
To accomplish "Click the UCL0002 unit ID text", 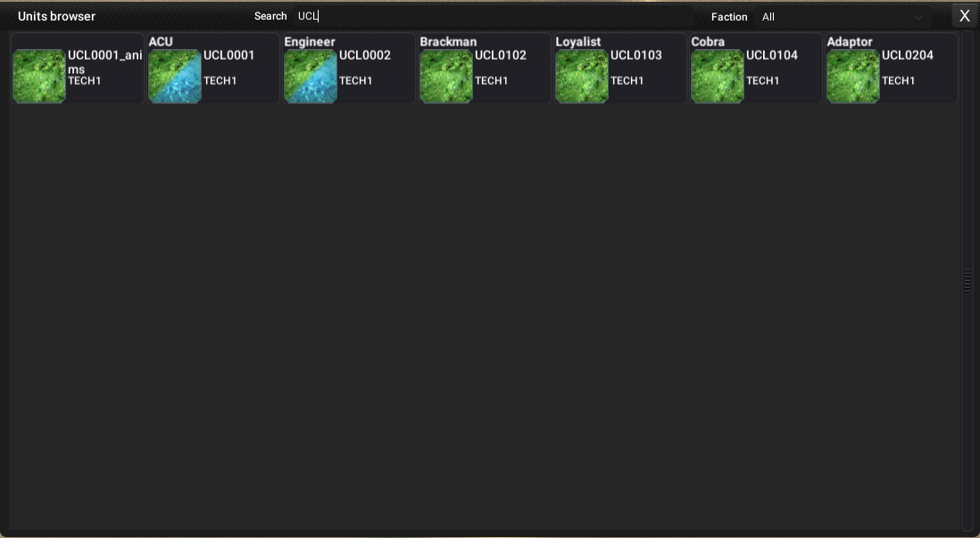I will 365,55.
